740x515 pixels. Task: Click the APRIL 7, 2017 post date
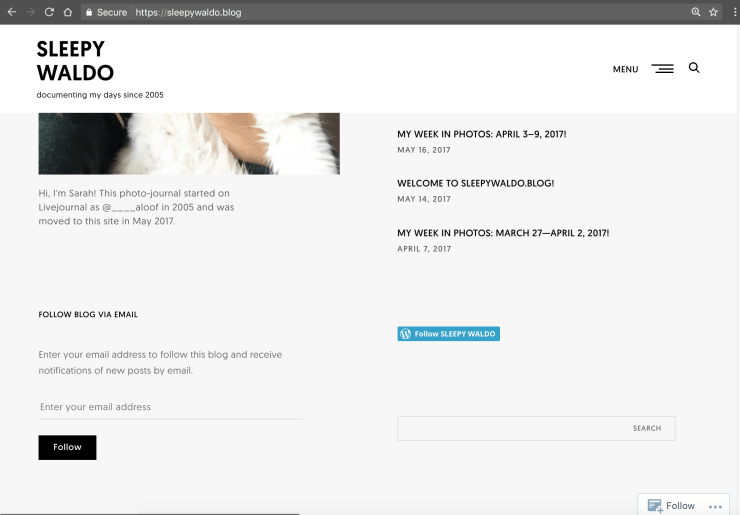(x=424, y=249)
